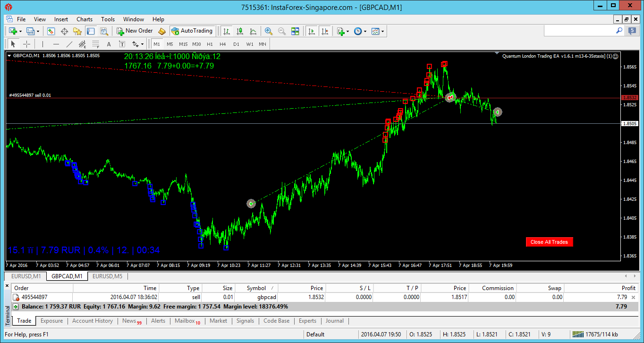Select order row 495544897
The height and width of the screenshot is (343, 644).
click(324, 297)
